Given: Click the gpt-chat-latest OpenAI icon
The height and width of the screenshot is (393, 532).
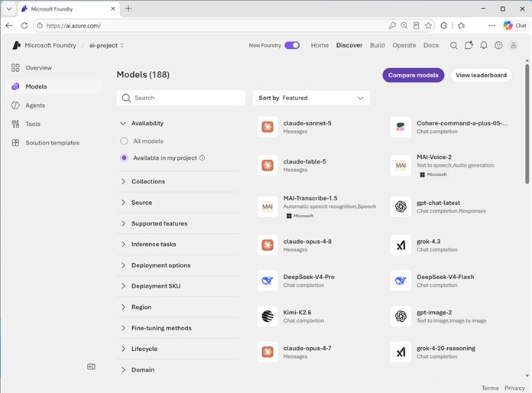Looking at the screenshot, I should 401,206.
